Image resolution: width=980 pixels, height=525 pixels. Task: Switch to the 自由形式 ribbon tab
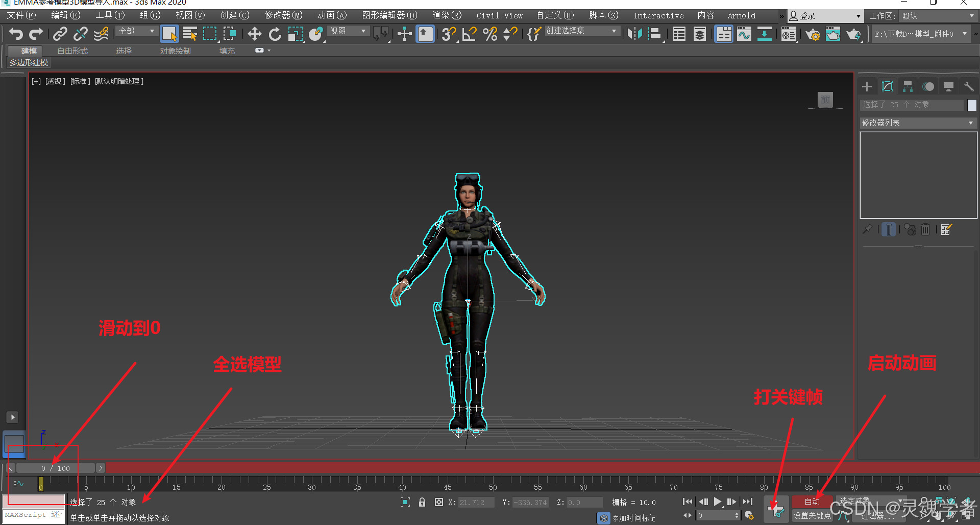[x=72, y=51]
